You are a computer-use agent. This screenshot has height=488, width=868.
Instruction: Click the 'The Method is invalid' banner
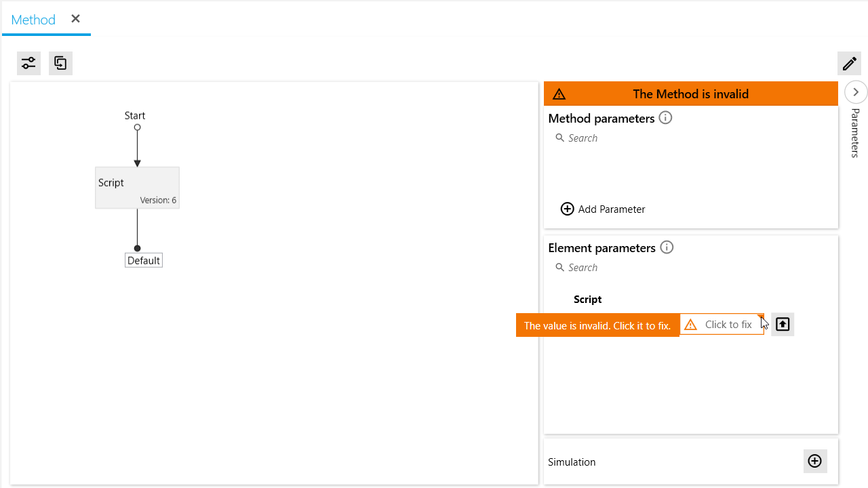click(690, 94)
